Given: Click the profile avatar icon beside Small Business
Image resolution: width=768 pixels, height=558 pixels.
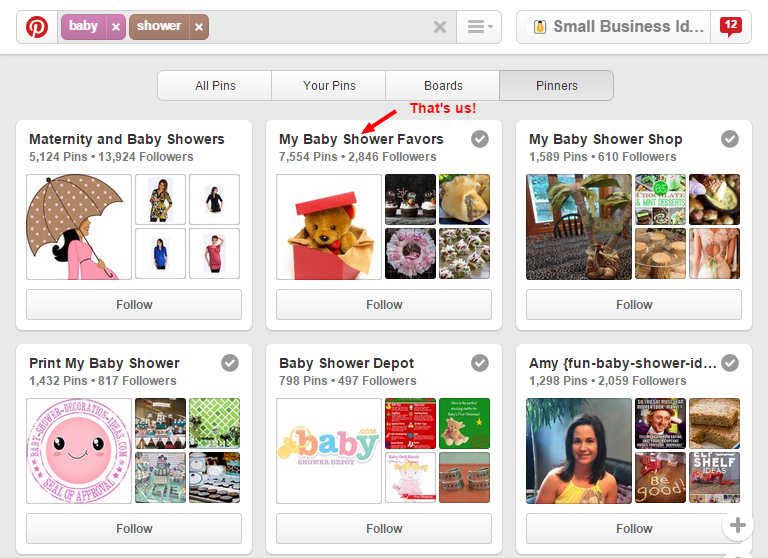Looking at the screenshot, I should pyautogui.click(x=539, y=27).
